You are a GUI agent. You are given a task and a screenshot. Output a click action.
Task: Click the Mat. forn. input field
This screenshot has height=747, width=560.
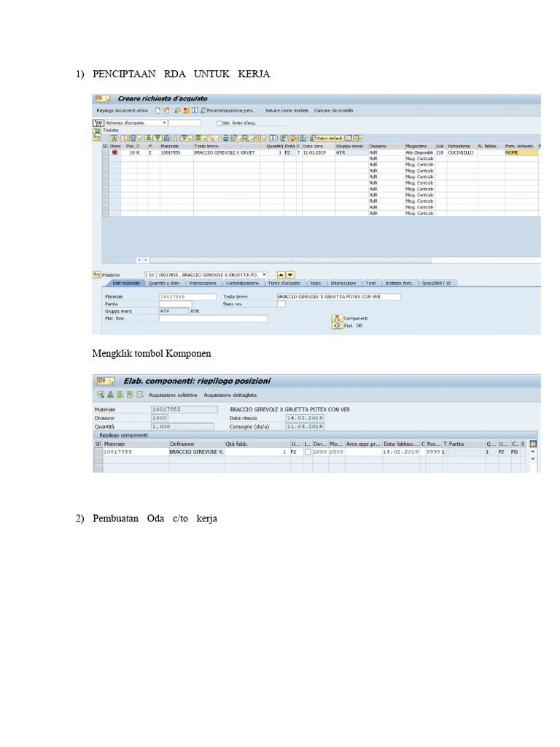coord(214,318)
